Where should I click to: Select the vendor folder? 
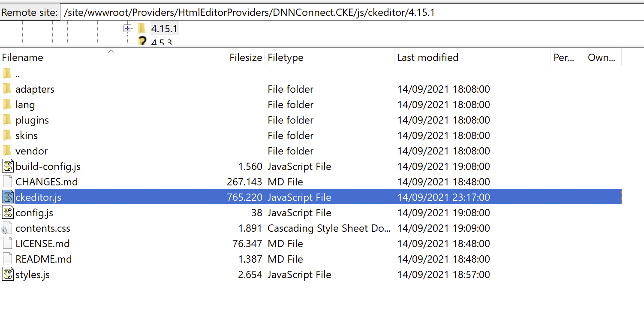point(32,151)
